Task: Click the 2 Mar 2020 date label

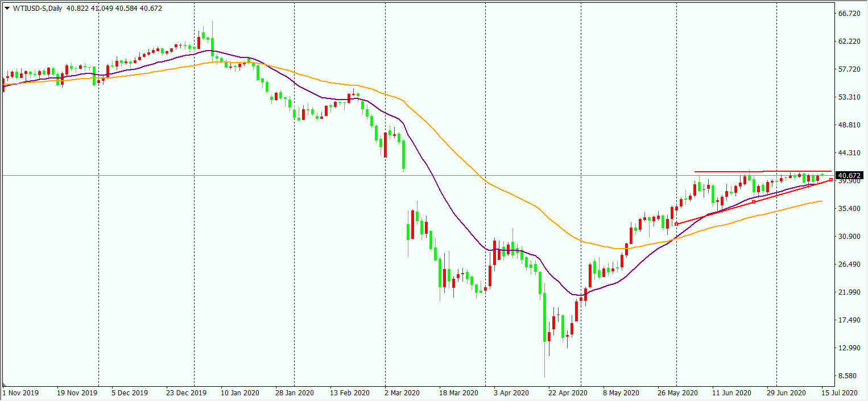Action: tap(402, 393)
